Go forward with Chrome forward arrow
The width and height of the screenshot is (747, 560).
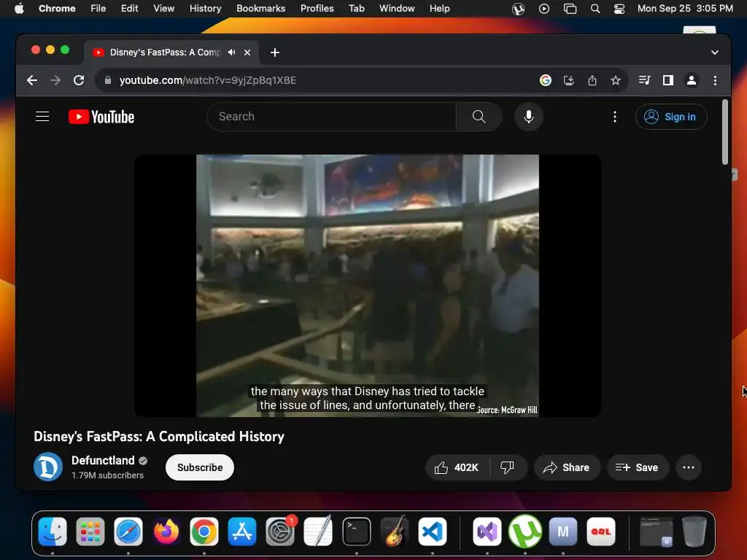click(x=55, y=80)
